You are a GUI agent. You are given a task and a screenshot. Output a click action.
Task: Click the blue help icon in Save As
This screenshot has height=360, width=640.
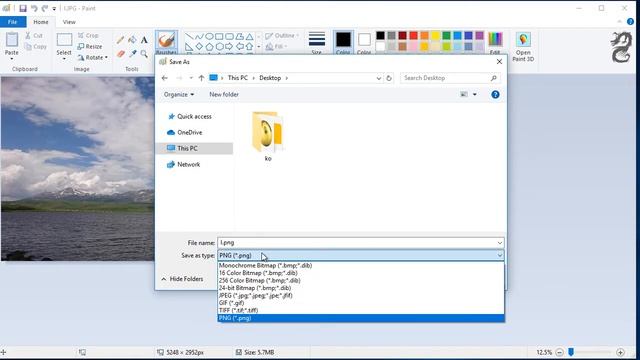point(495,95)
